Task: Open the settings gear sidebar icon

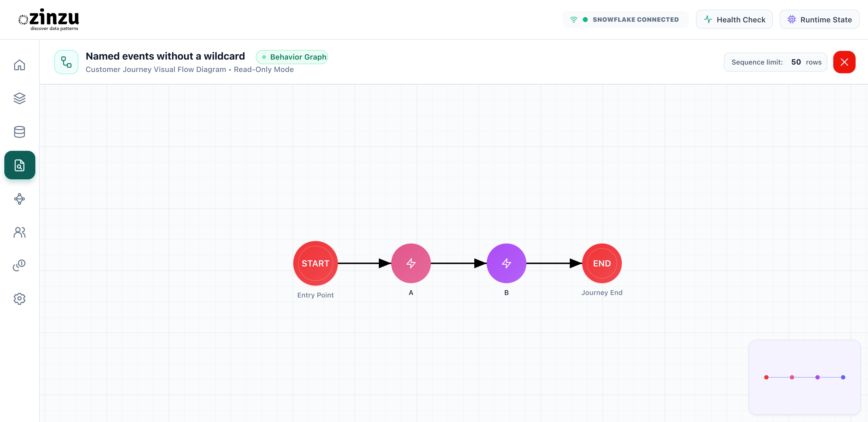Action: (20, 299)
